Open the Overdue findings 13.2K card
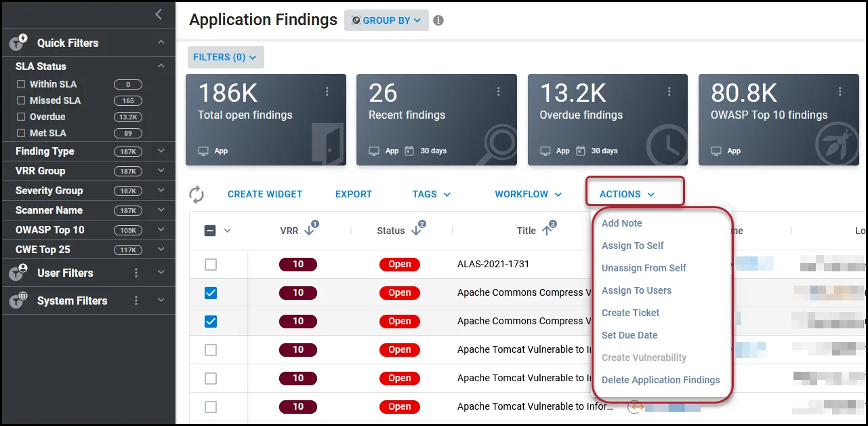This screenshot has width=868, height=426. [608, 120]
